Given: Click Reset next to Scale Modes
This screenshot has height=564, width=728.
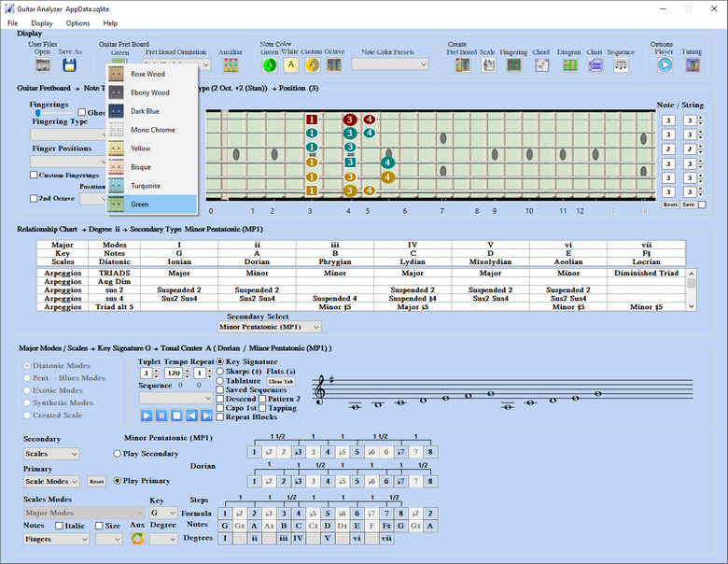Looking at the screenshot, I should 96,481.
